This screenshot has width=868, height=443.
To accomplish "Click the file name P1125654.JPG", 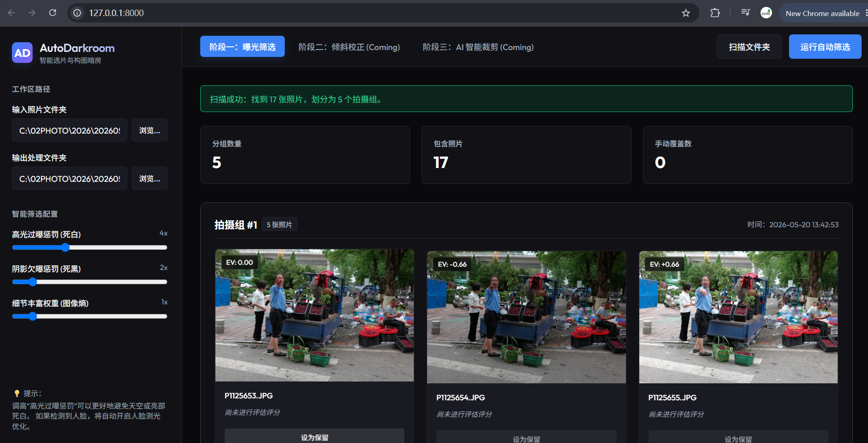I will click(x=461, y=398).
